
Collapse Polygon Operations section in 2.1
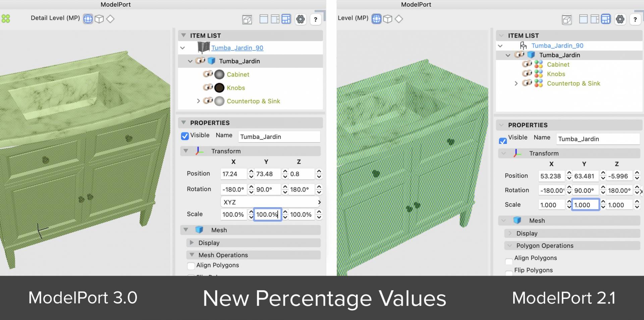pos(510,246)
